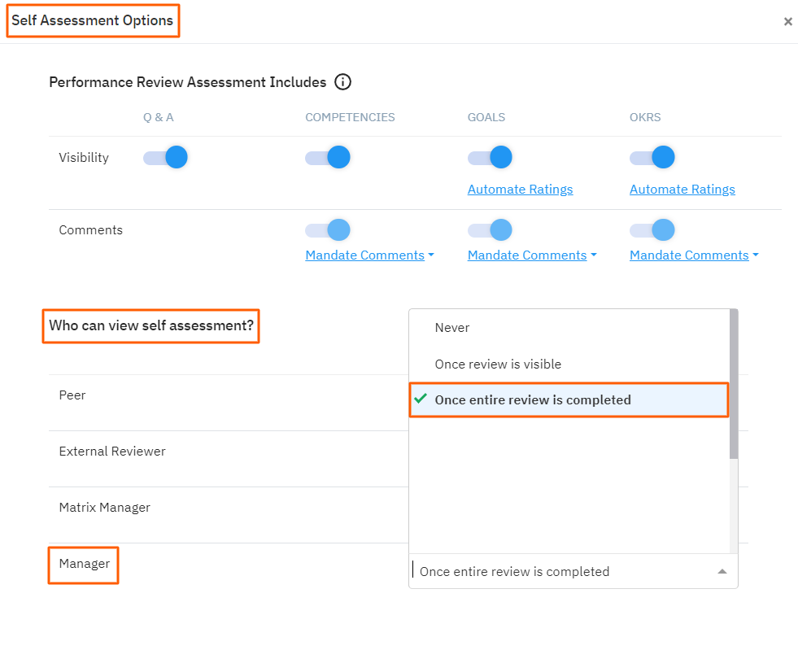
Task: Disable the Q & A visibility toggle
Action: pos(165,157)
